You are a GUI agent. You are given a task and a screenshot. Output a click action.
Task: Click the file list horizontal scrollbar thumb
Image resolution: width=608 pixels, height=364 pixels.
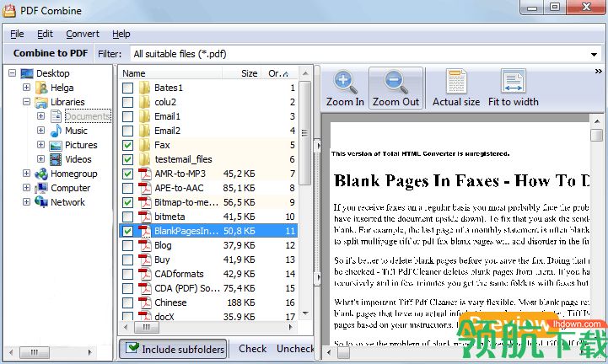coord(147,328)
